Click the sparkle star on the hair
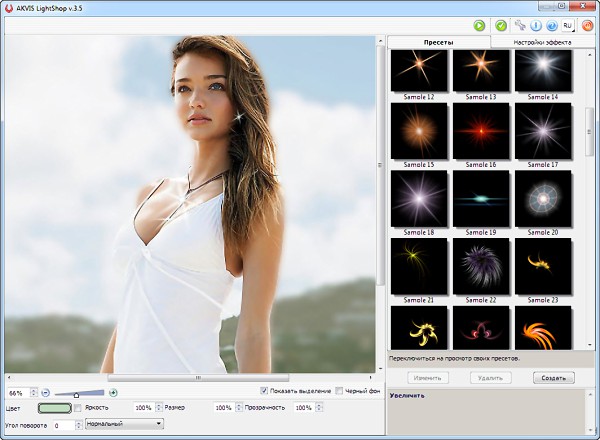The height and width of the screenshot is (440, 600). (x=239, y=116)
